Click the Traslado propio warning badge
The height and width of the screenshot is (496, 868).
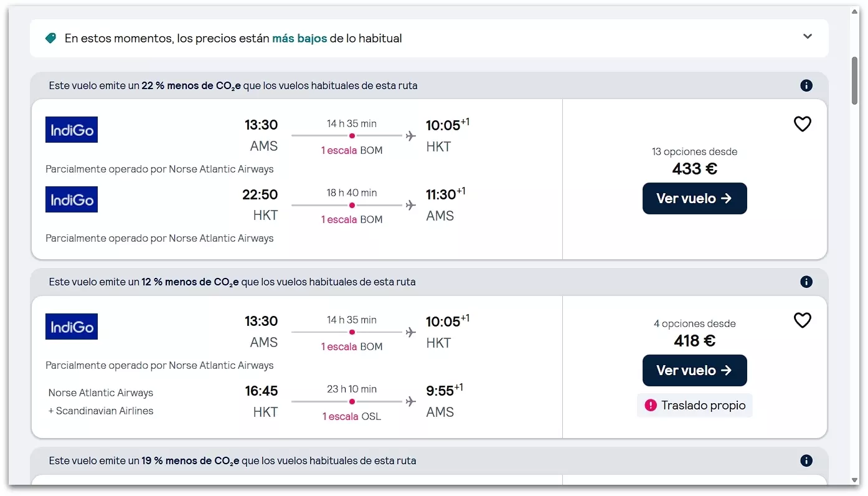(x=694, y=406)
